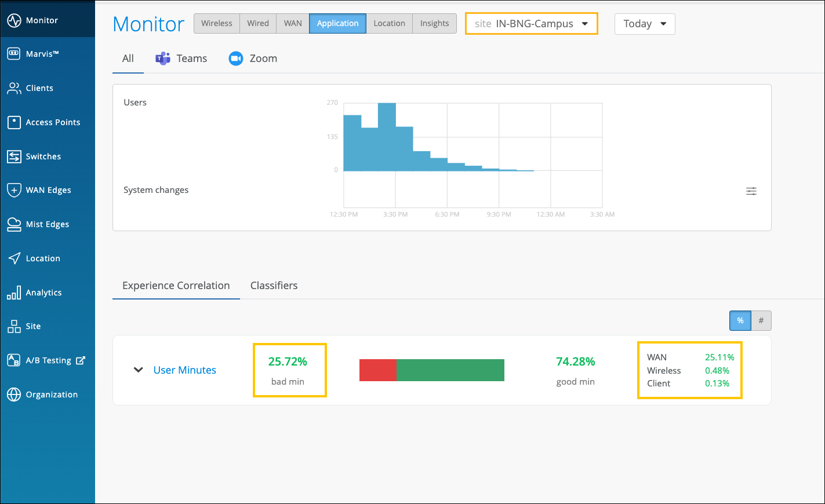This screenshot has height=504, width=825.
Task: Open chart filter settings sliders icon
Action: [751, 191]
